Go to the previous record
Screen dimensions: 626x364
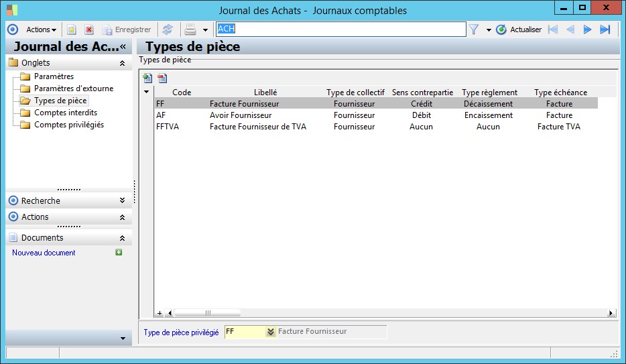(x=570, y=29)
